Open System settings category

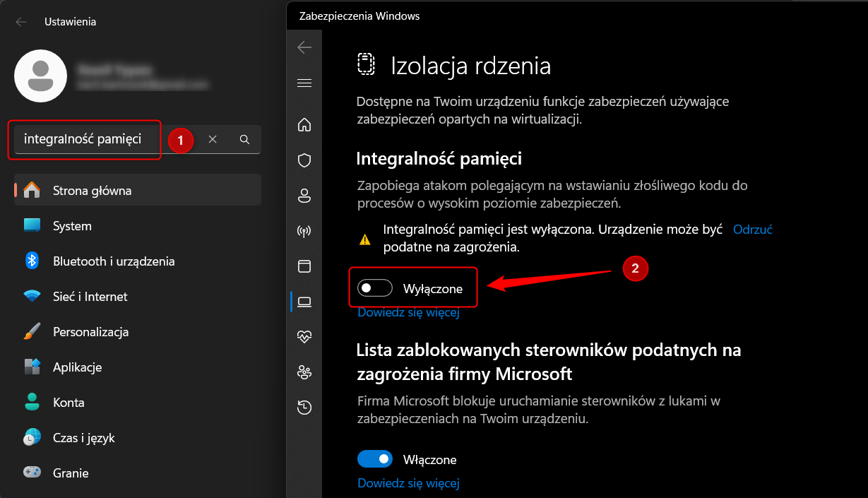[138, 225]
